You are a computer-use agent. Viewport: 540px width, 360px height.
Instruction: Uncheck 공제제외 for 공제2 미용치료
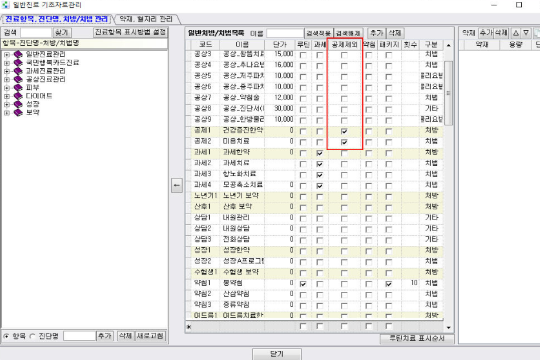pyautogui.click(x=344, y=142)
